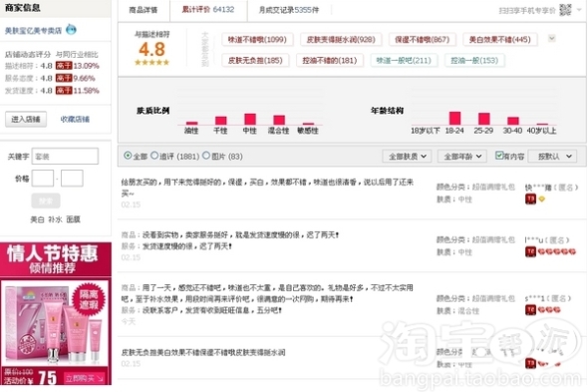Focus the maximum 价格 input box
The width and height of the screenshot is (588, 392).
point(72,179)
